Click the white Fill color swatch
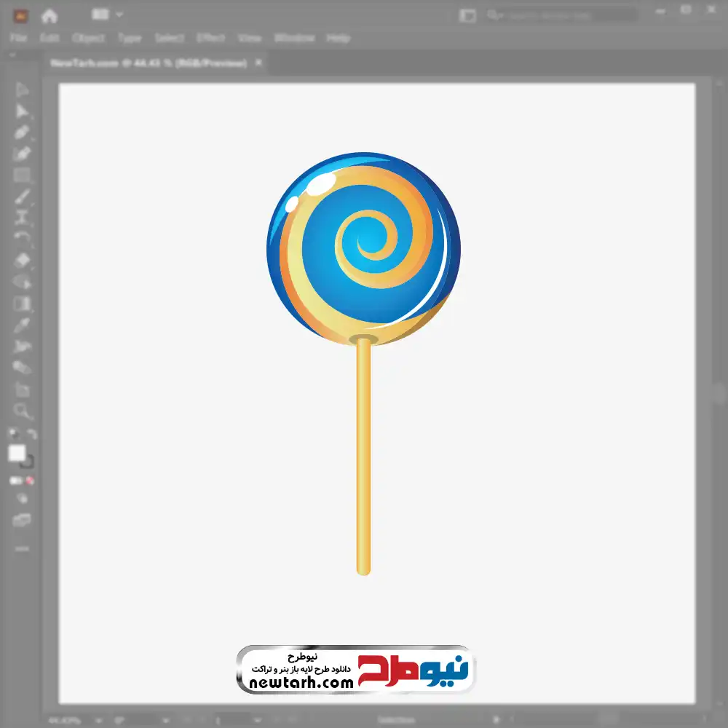The width and height of the screenshot is (728, 728). pos(17,454)
